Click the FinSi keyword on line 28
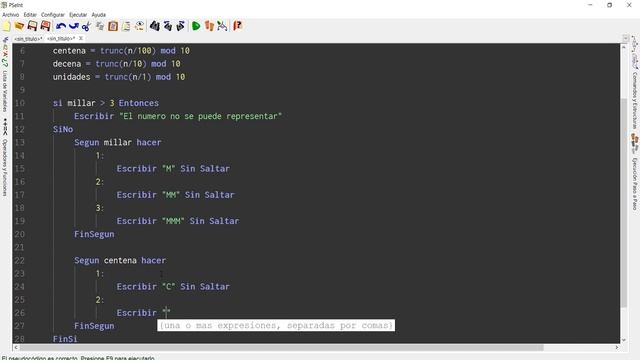This screenshot has height=360, width=640. tap(65, 339)
